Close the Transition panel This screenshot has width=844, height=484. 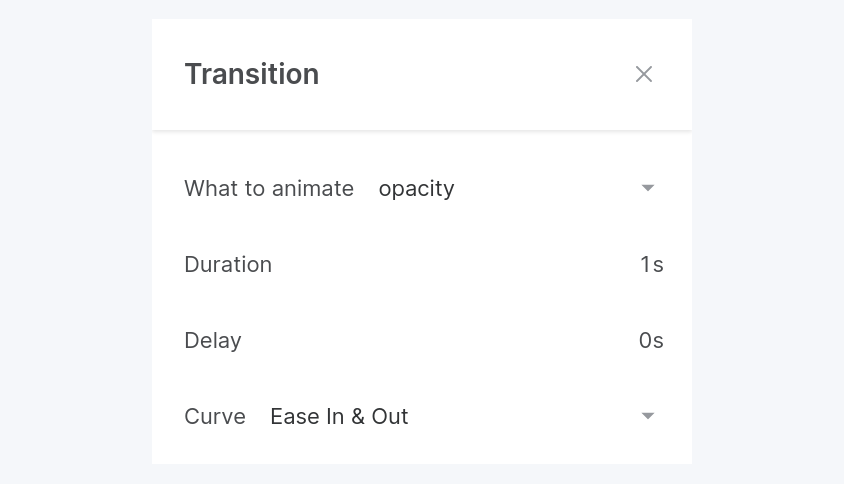pyautogui.click(x=644, y=74)
